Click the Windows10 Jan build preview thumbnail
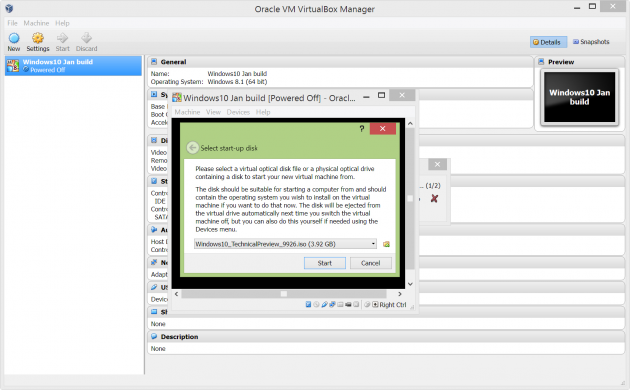This screenshot has width=630, height=390. [x=579, y=97]
